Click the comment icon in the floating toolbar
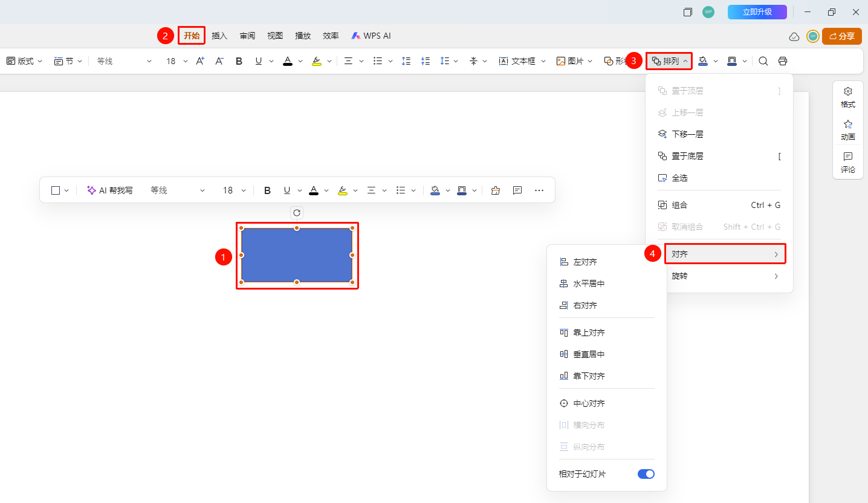The width and height of the screenshot is (868, 503). (517, 190)
